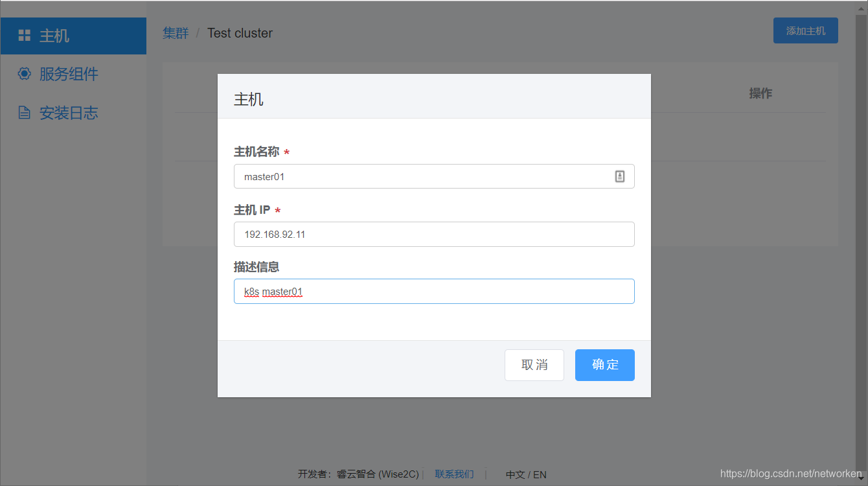This screenshot has height=486, width=868.
Task: Click the 主机名称 field label
Action: 257,152
